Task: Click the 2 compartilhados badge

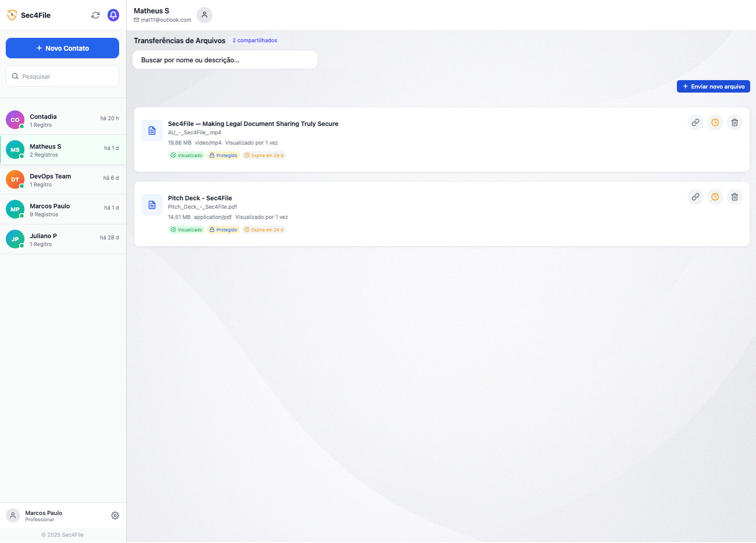Action: tap(255, 41)
